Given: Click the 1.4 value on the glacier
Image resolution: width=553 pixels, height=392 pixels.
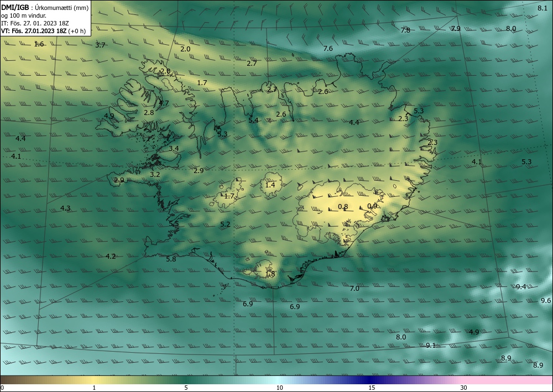Looking at the screenshot, I should coord(270,185).
